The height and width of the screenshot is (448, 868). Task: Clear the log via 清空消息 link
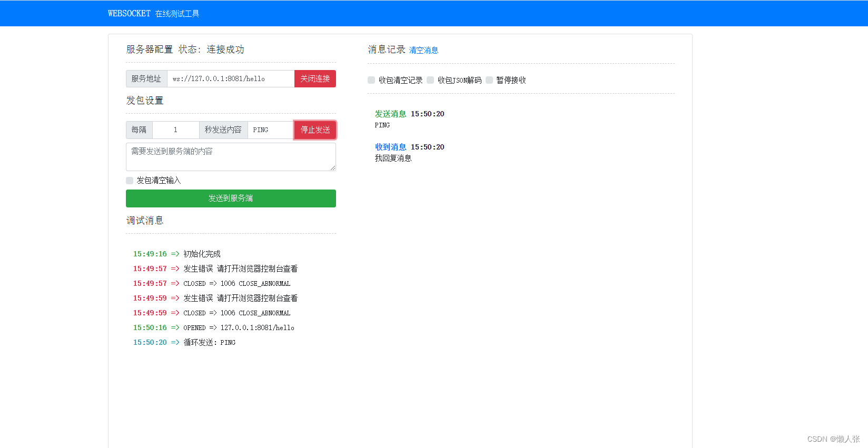tap(423, 50)
